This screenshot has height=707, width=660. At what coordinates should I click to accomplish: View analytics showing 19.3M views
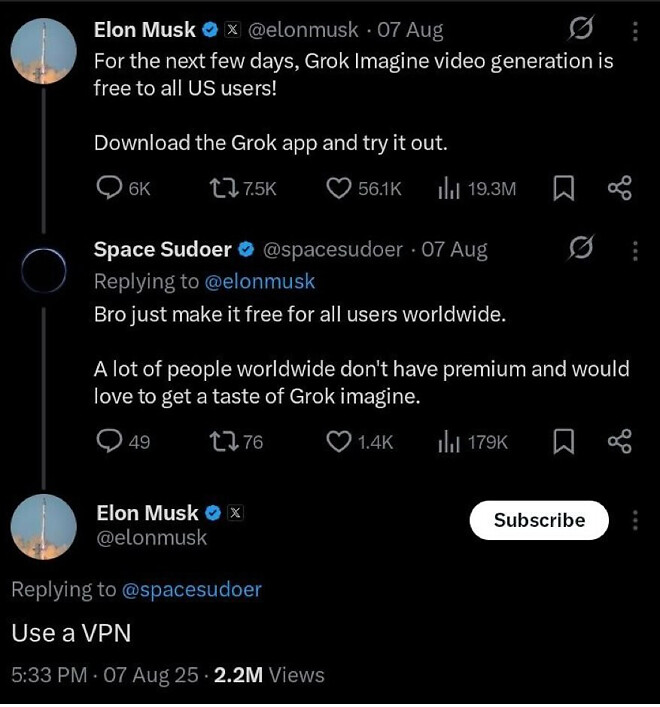tap(447, 188)
